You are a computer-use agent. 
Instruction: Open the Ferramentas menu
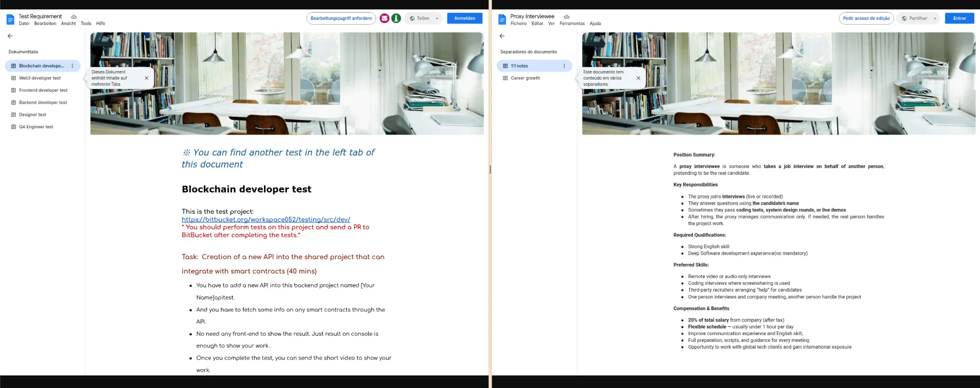click(x=572, y=24)
